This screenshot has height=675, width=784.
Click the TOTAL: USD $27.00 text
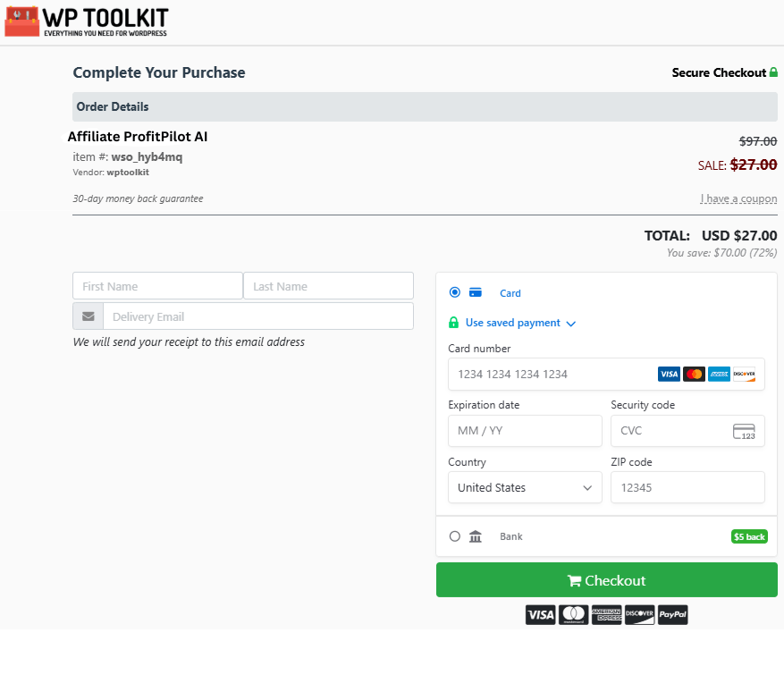click(x=711, y=235)
